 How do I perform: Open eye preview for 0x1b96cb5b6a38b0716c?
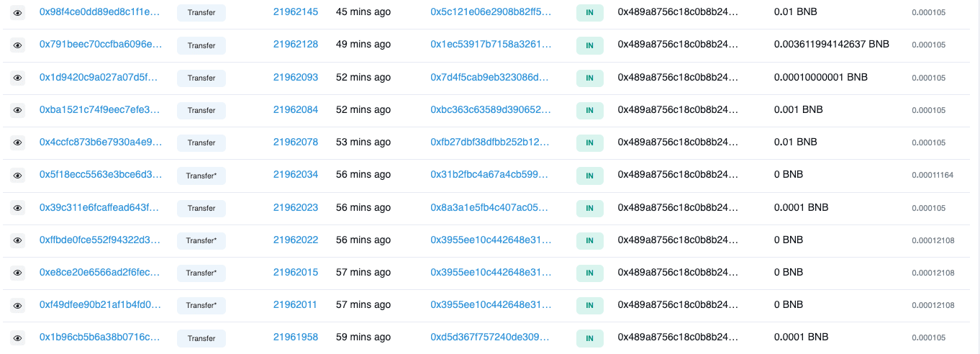18,337
